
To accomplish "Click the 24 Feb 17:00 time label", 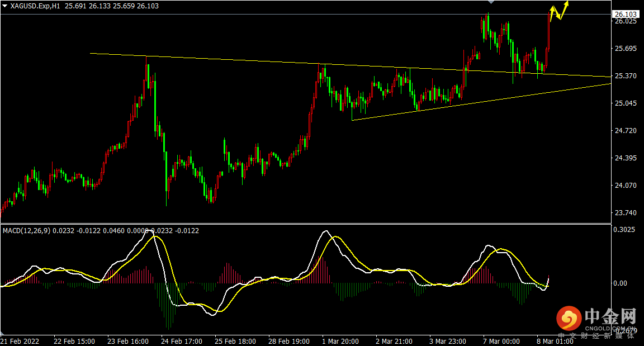I will pos(182,342).
